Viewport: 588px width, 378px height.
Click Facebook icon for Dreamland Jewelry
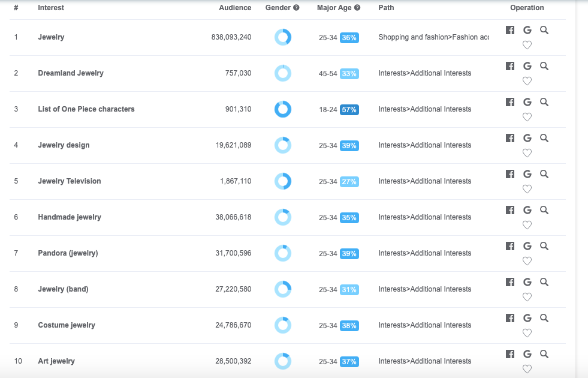(510, 66)
